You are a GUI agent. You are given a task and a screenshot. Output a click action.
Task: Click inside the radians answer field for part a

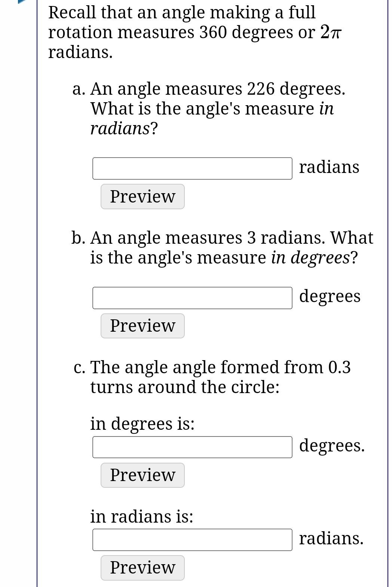(192, 168)
